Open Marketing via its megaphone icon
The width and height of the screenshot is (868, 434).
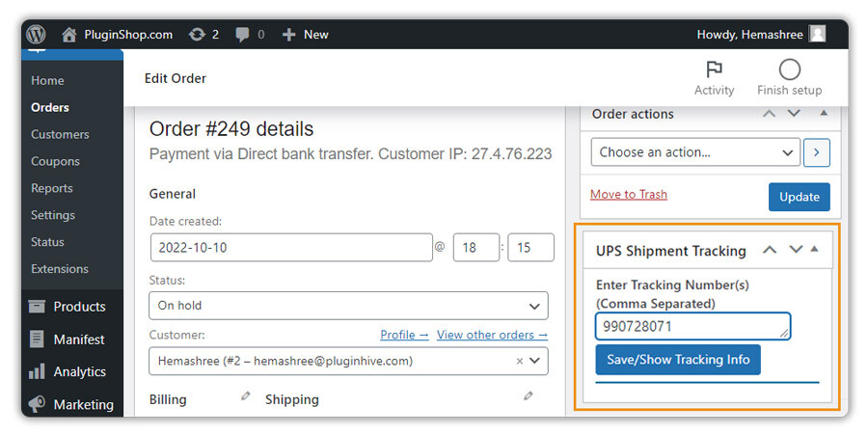point(37,404)
